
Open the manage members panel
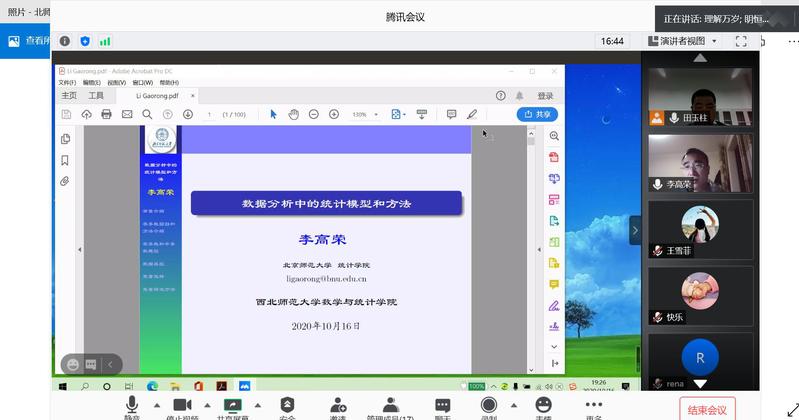[x=390, y=405]
